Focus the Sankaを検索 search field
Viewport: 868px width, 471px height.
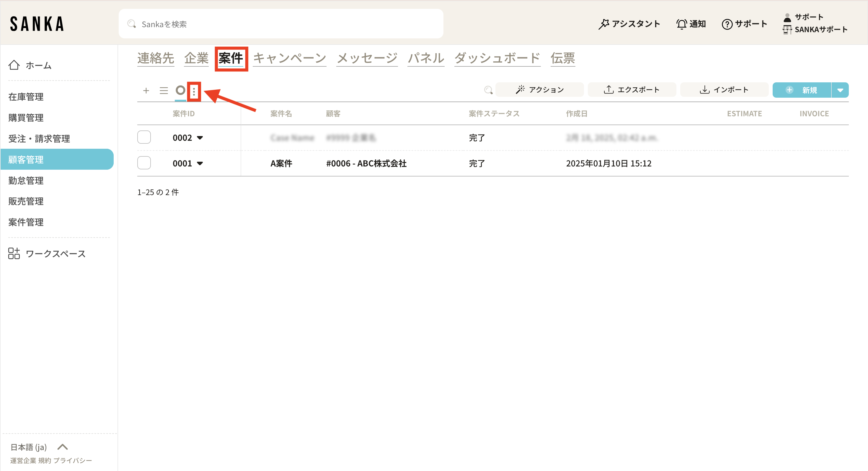point(280,24)
